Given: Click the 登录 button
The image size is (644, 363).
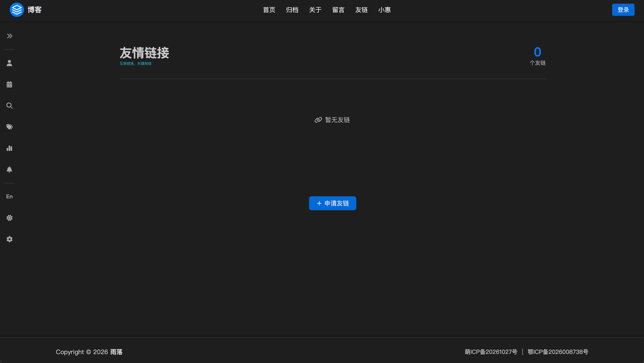Looking at the screenshot, I should point(623,10).
